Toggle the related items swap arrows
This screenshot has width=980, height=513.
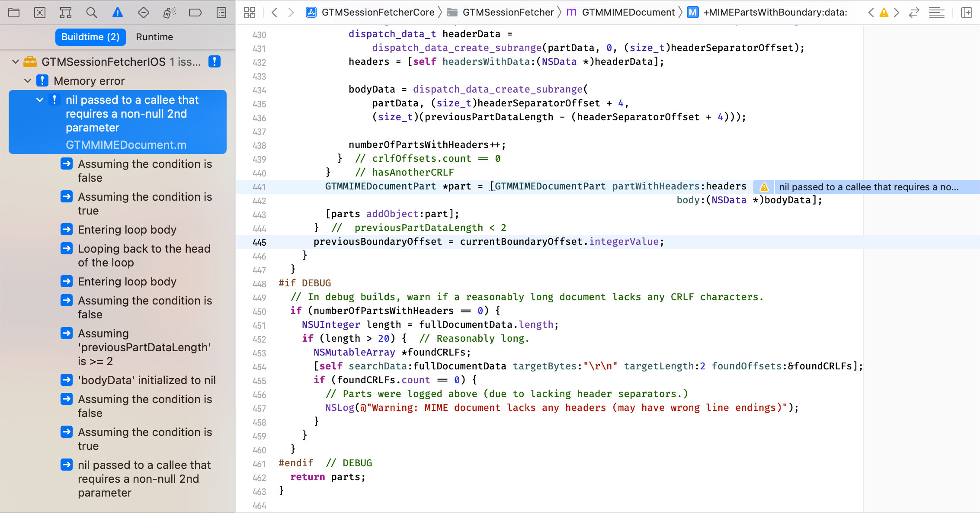click(914, 13)
